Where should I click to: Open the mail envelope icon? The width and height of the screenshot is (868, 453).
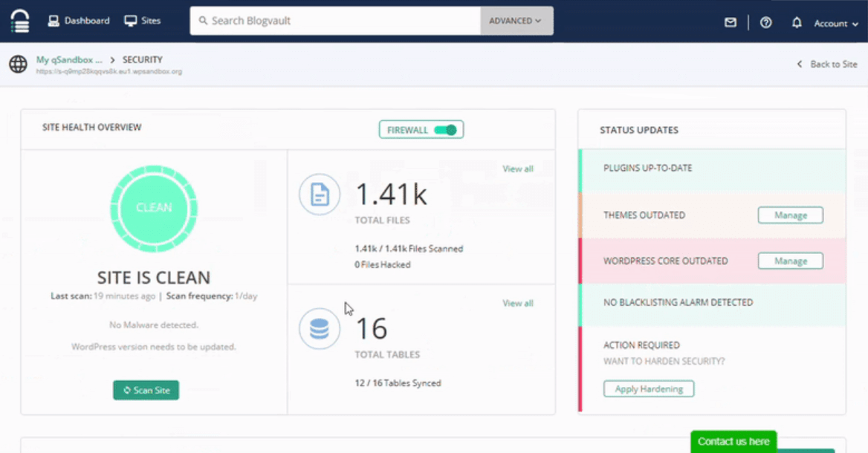730,23
